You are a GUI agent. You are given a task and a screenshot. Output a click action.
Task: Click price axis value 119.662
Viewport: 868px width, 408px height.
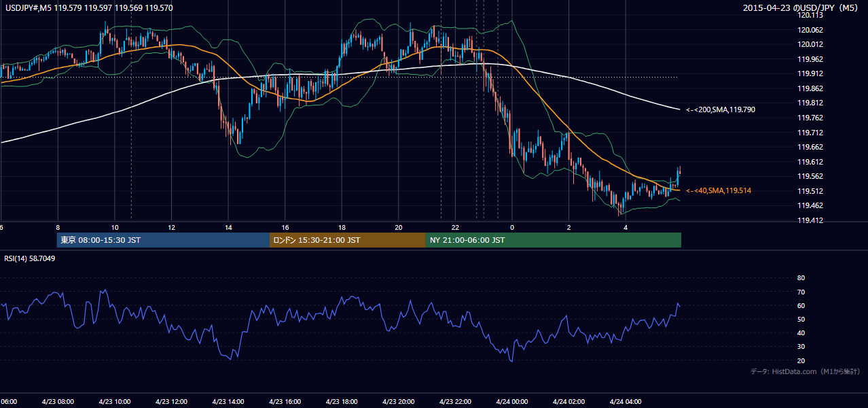pos(811,147)
